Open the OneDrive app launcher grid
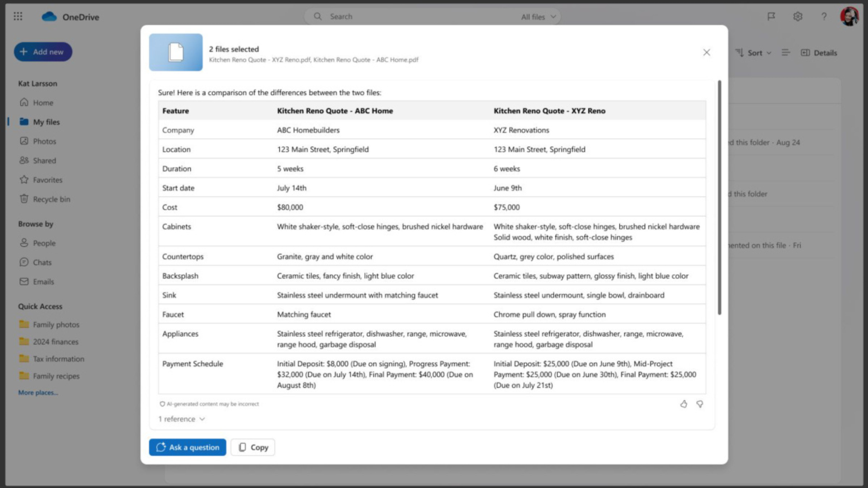The width and height of the screenshot is (868, 488). (18, 16)
